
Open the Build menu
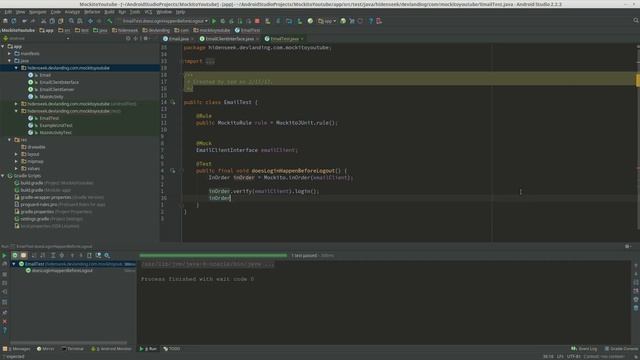point(109,12)
